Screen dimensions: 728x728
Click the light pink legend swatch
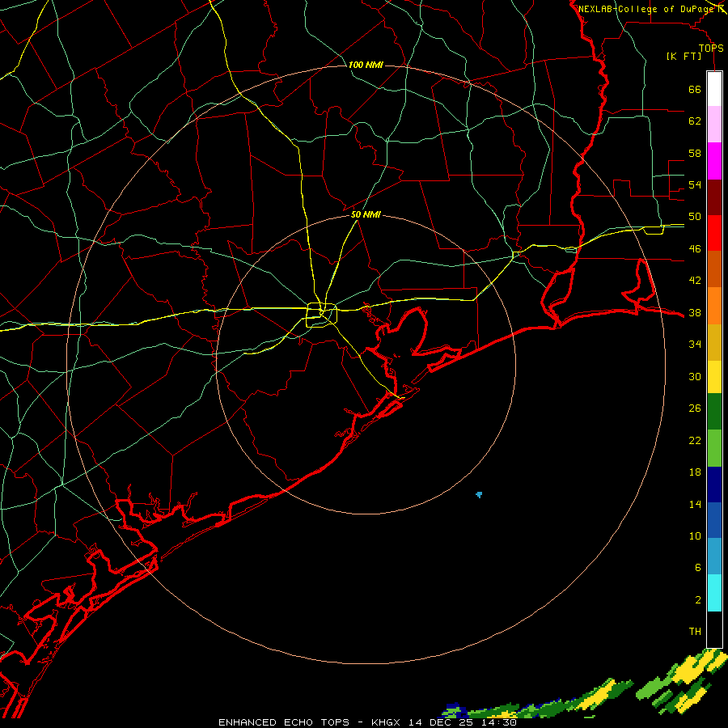[714, 124]
